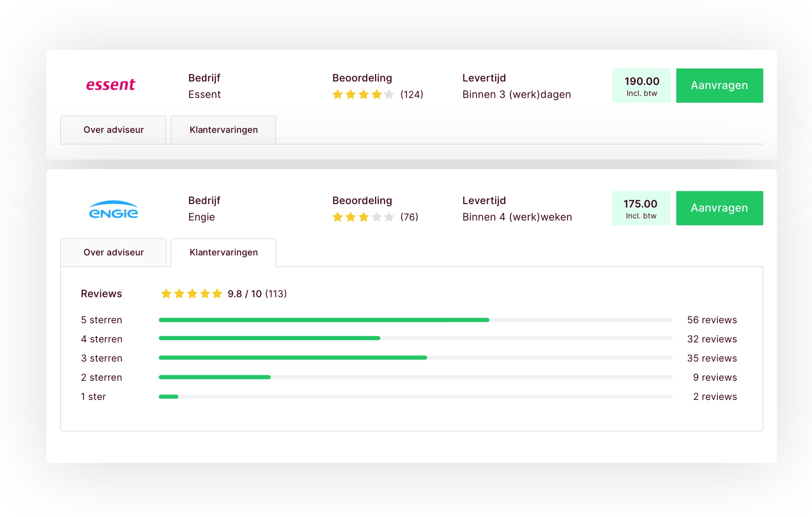Viewport: 812px width, 517px height.
Task: Click the first star in Reviews summary
Action: click(166, 294)
